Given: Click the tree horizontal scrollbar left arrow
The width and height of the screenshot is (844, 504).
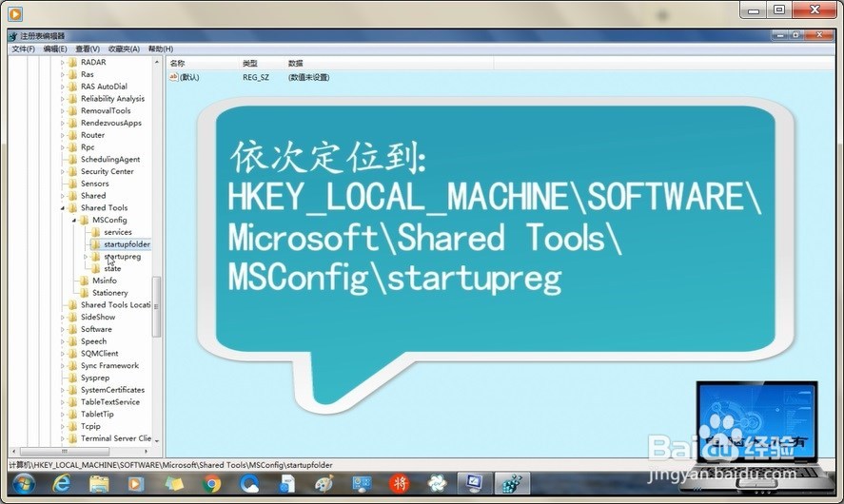Looking at the screenshot, I should pos(14,451).
